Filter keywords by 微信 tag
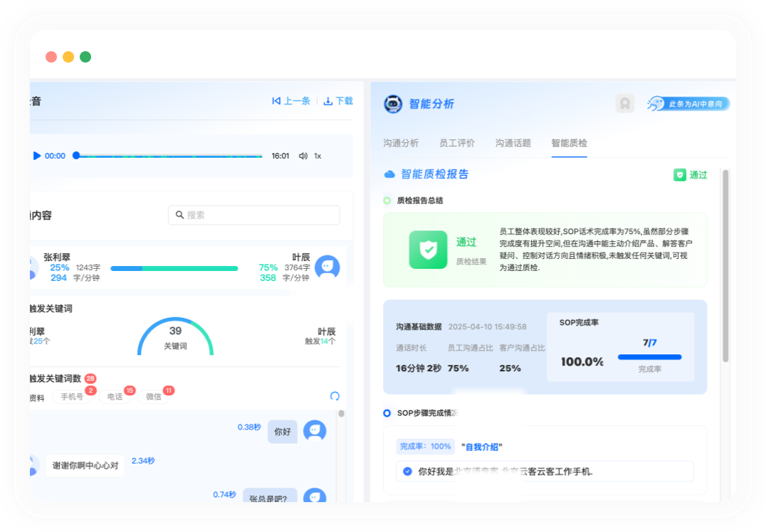The width and height of the screenshot is (766, 532). click(154, 396)
